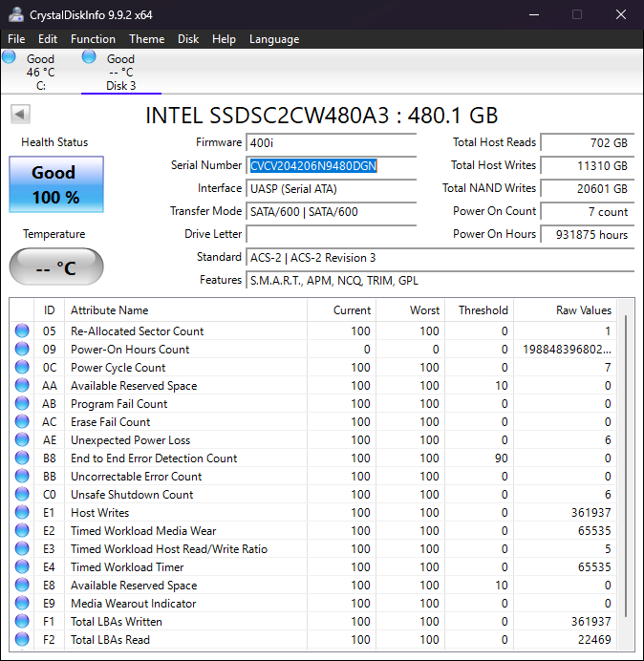Click Power On Hours 931875 hours value

click(588, 234)
